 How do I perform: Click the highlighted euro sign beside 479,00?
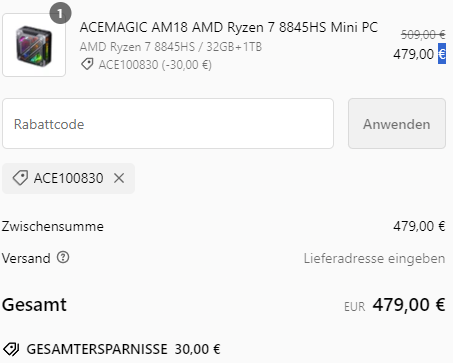[x=442, y=54]
